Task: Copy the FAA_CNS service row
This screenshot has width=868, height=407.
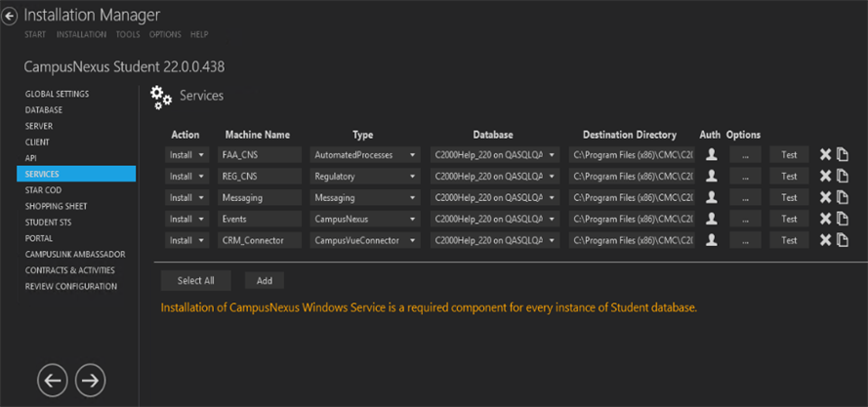Action: pyautogui.click(x=843, y=154)
